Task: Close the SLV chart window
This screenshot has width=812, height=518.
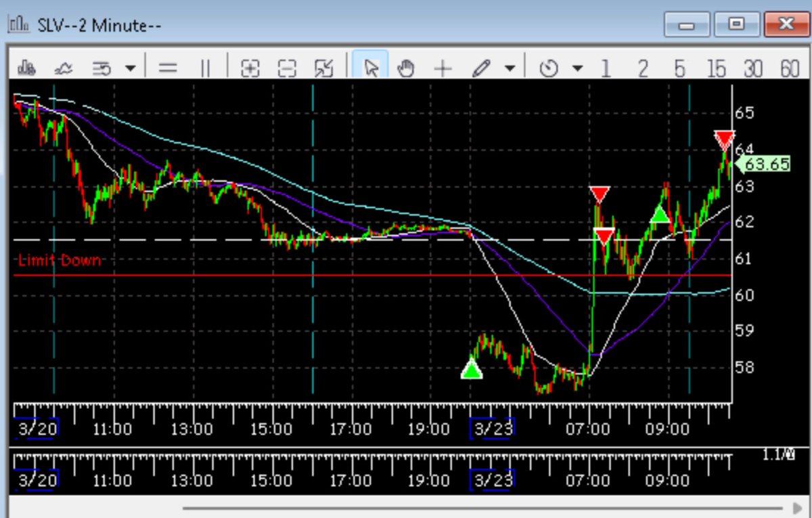Action: pos(786,25)
